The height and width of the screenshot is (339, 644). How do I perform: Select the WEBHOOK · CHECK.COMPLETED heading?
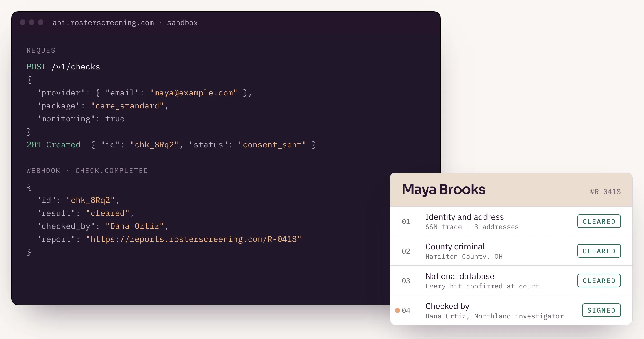pos(87,171)
